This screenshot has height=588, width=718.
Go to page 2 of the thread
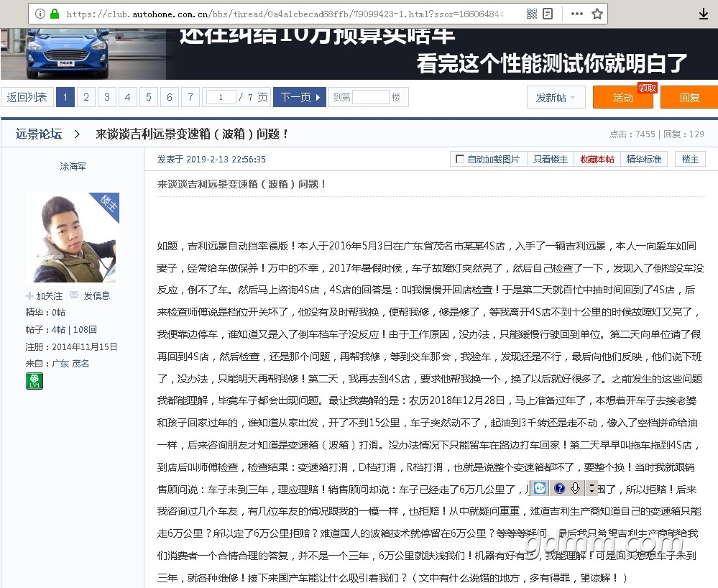pos(86,97)
